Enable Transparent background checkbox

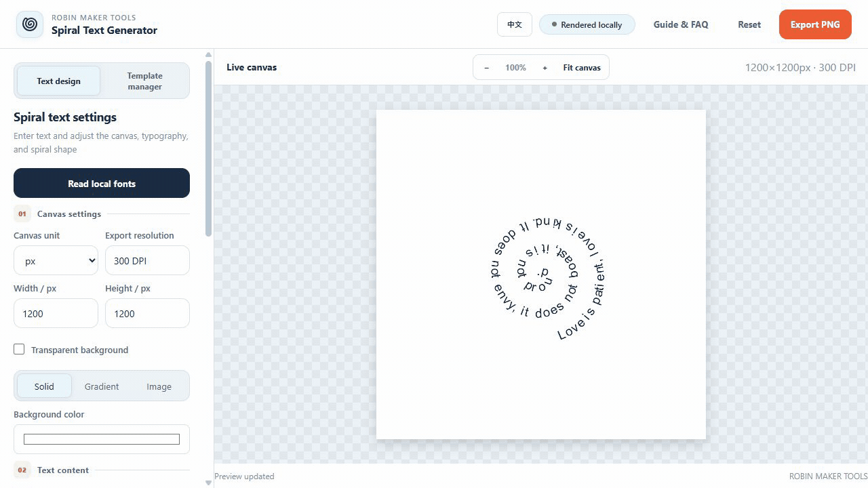coord(19,349)
